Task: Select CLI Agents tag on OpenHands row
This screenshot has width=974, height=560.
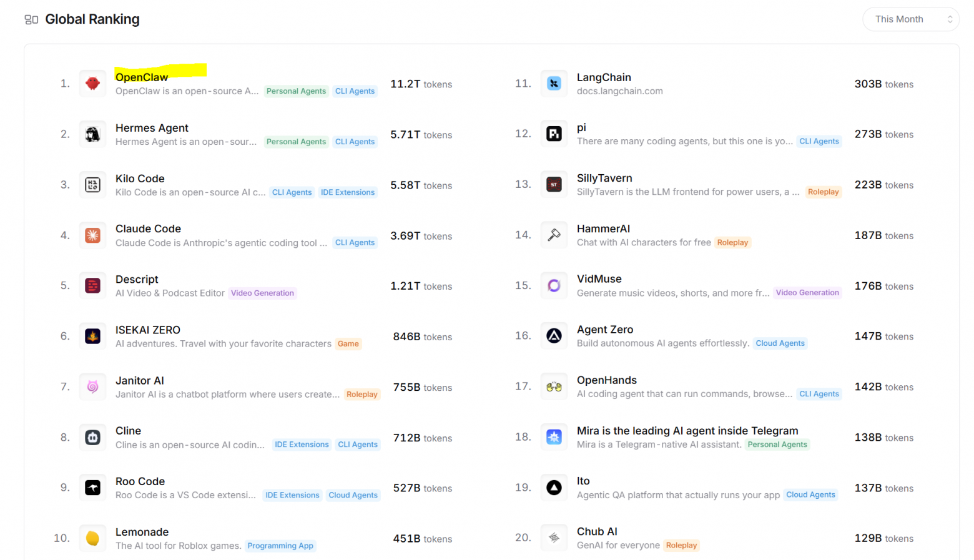Action: pos(819,393)
